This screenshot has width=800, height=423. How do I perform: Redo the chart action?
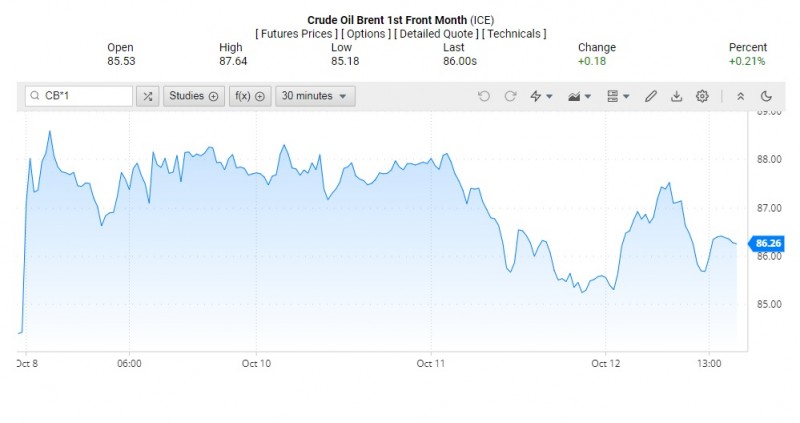[x=510, y=96]
